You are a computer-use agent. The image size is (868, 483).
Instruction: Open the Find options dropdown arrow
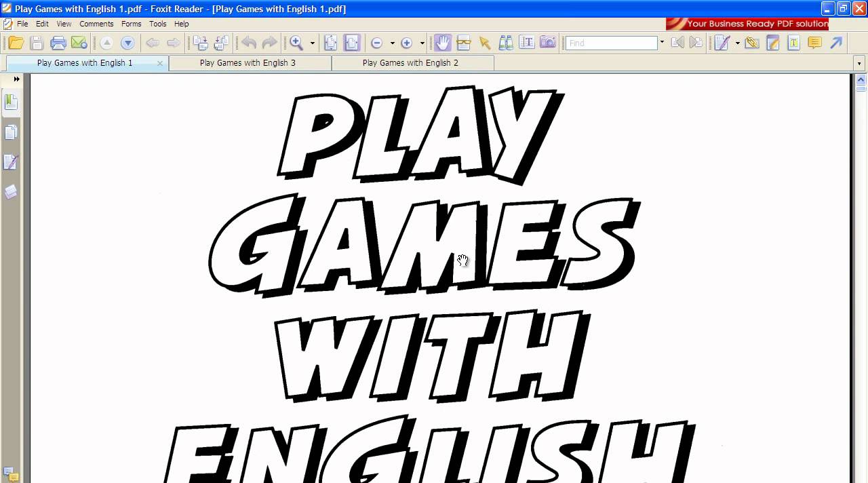coord(662,43)
